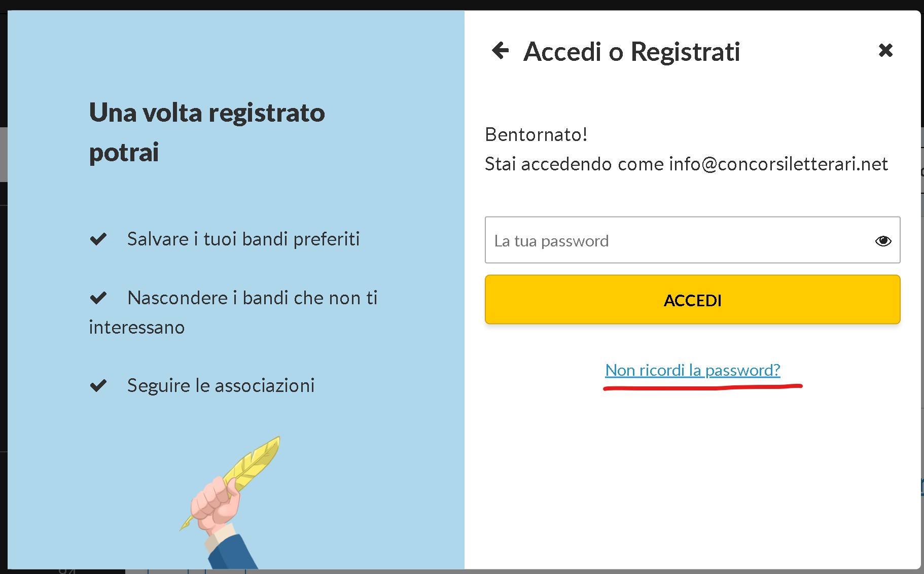This screenshot has width=924, height=574.
Task: Click the info@concorsiletterari.net email address
Action: point(778,164)
